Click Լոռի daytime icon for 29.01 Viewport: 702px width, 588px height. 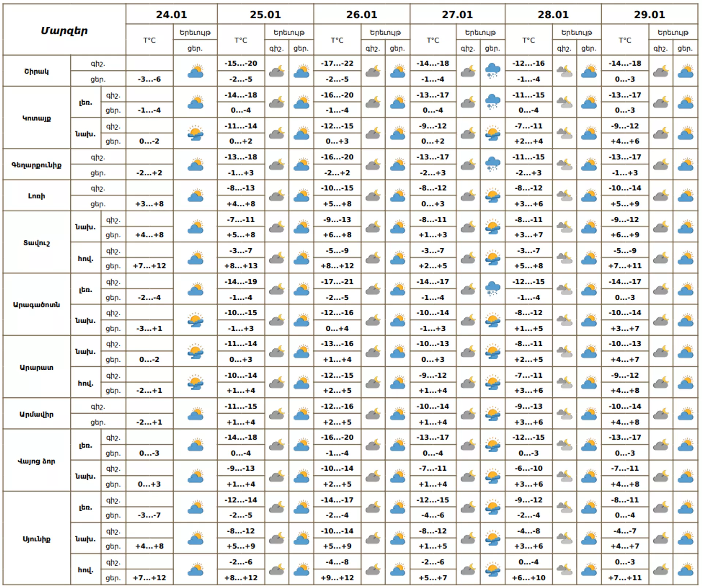point(685,196)
